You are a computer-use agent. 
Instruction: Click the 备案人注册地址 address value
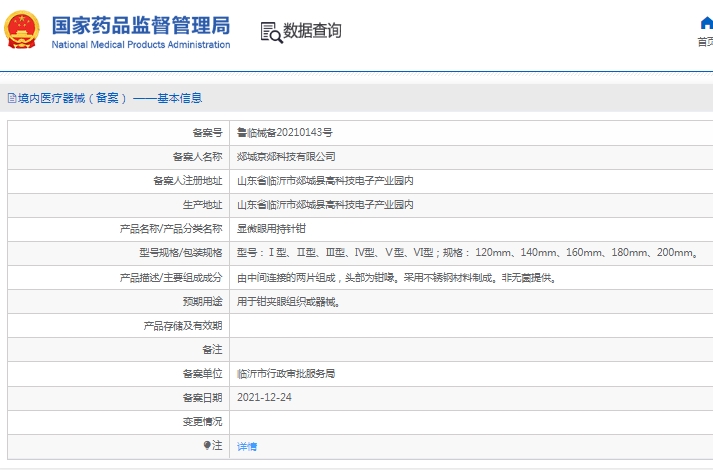[x=325, y=180]
